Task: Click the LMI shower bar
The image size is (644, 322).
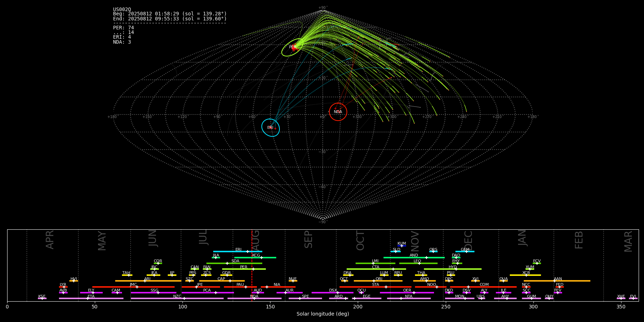Action: (x=375, y=263)
